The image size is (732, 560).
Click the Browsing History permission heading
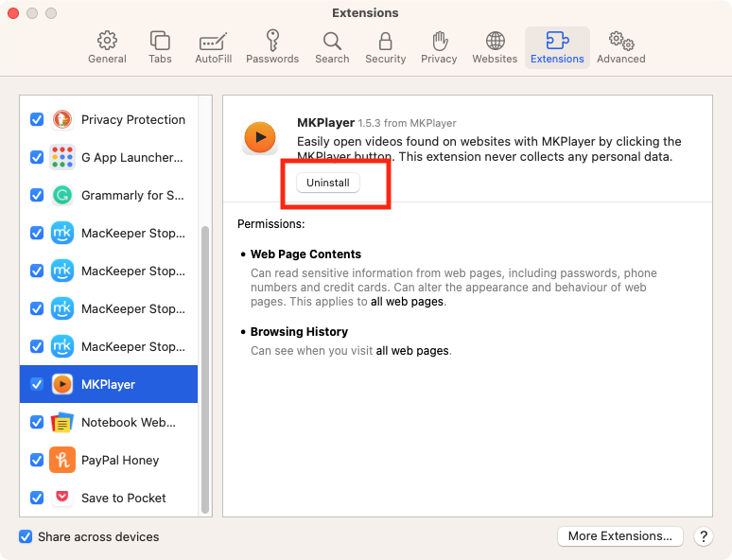click(x=299, y=332)
